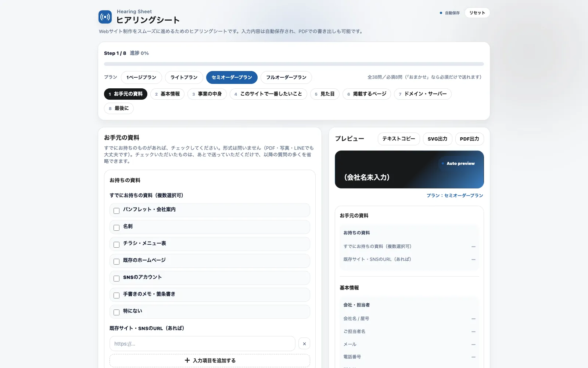This screenshot has width=588, height=368.
Task: Open step 5 見た目
Action: pyautogui.click(x=325, y=94)
